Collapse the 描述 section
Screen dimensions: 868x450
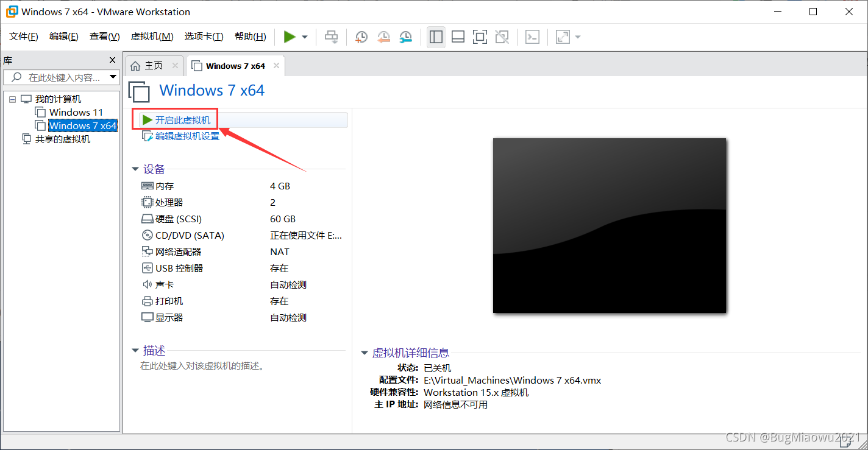135,351
